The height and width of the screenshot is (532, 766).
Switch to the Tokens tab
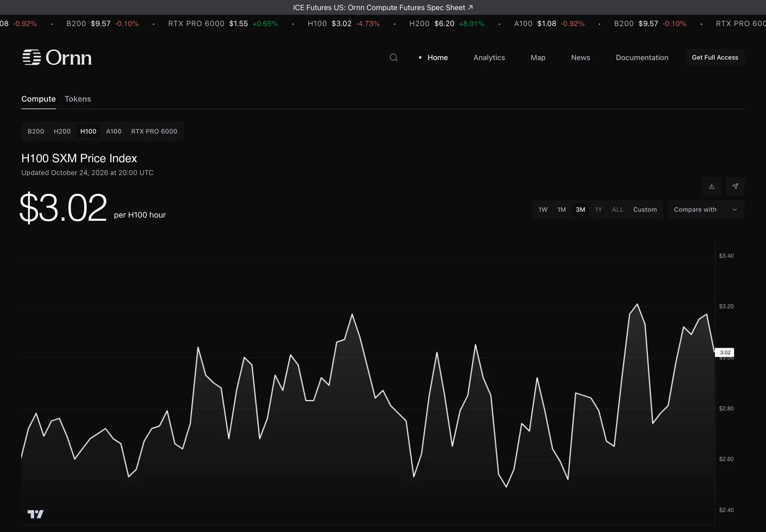coord(78,99)
